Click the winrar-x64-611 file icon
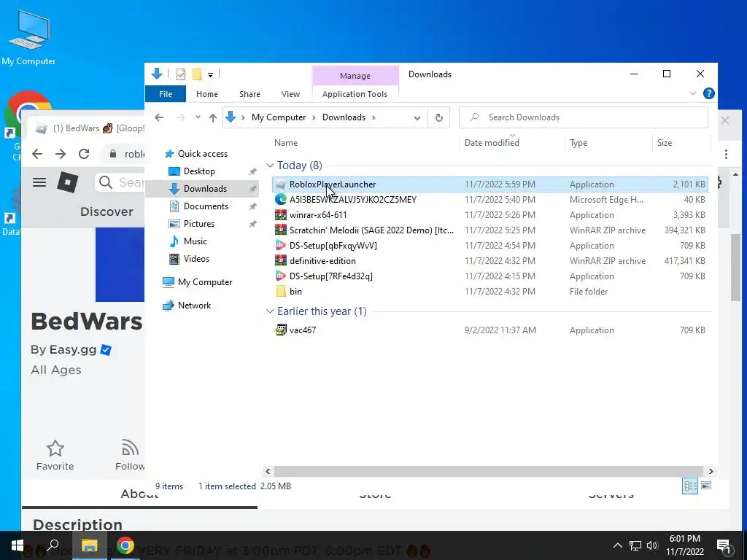747x560 pixels. 281,215
